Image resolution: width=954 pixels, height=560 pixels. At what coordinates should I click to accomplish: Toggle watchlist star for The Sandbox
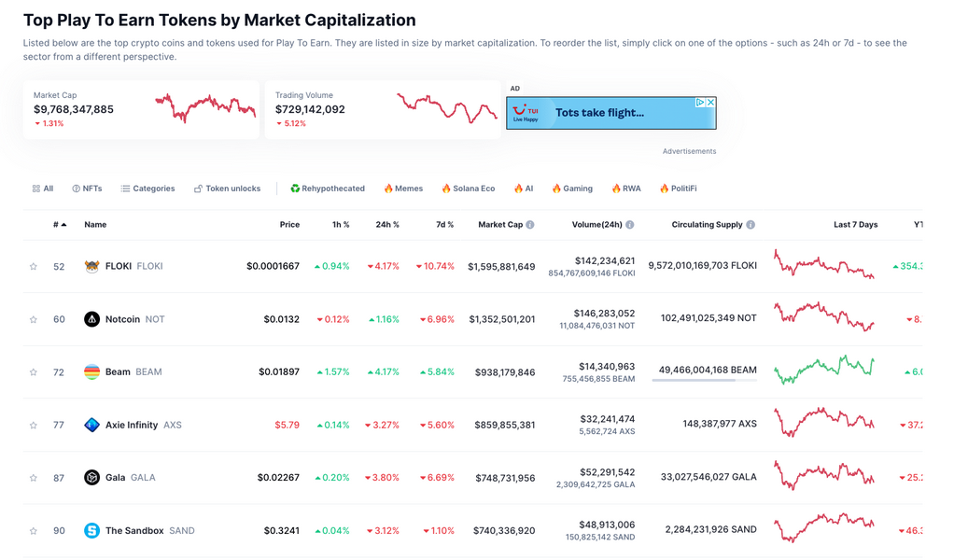(x=34, y=530)
